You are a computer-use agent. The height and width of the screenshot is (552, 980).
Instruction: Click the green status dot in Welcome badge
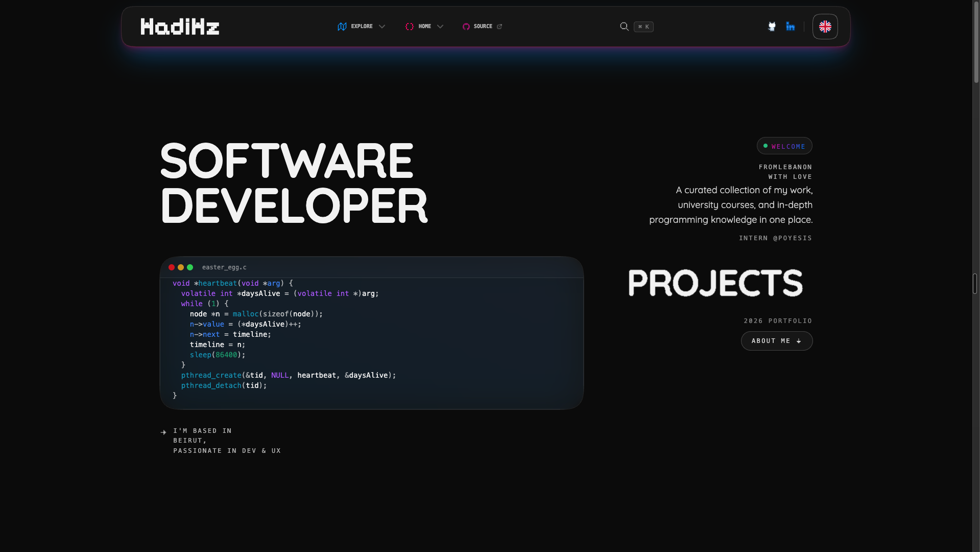[x=766, y=146]
